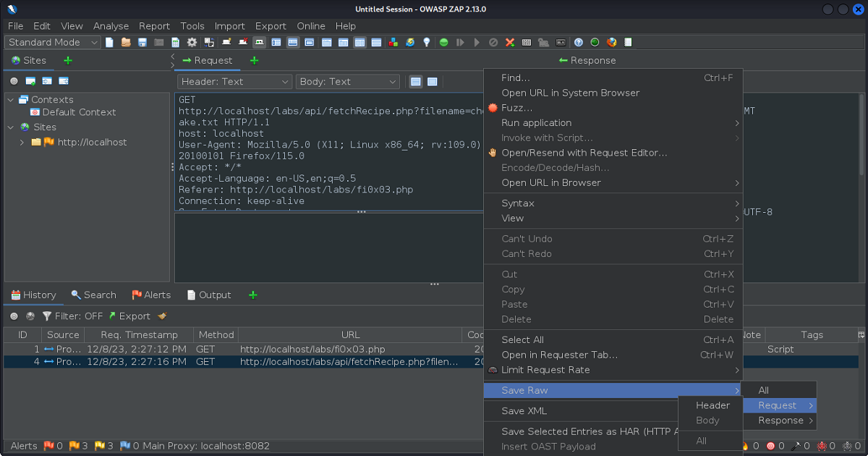Image resolution: width=868 pixels, height=456 pixels.
Task: Open the Syntax submenu in context menu
Action: (x=613, y=203)
